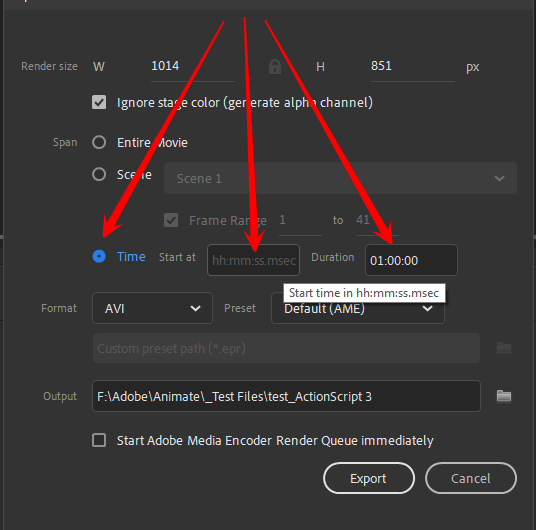
Task: Click the Custom preset path field
Action: (x=286, y=348)
